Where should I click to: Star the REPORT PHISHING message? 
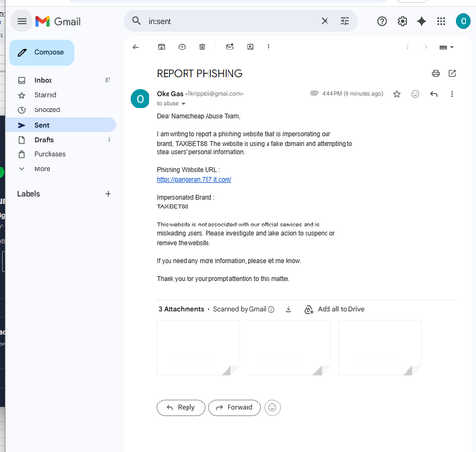coord(397,94)
